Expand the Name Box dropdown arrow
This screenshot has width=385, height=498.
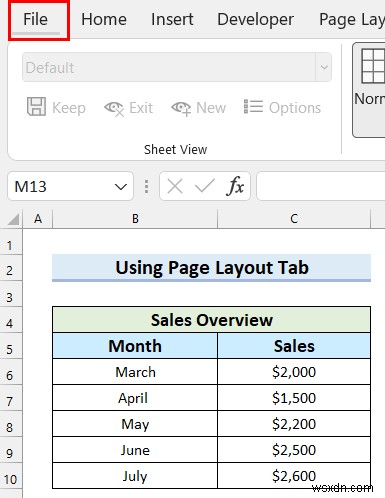[120, 186]
